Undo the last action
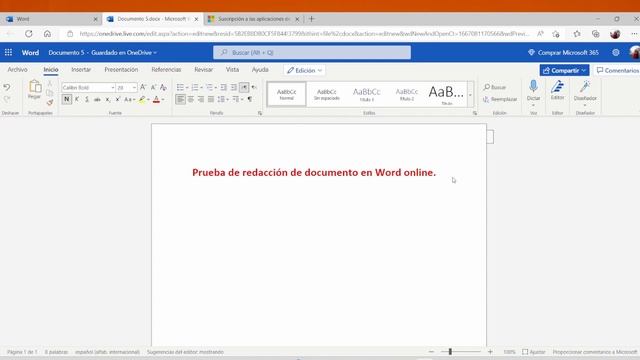The height and width of the screenshot is (360, 640). tap(7, 87)
